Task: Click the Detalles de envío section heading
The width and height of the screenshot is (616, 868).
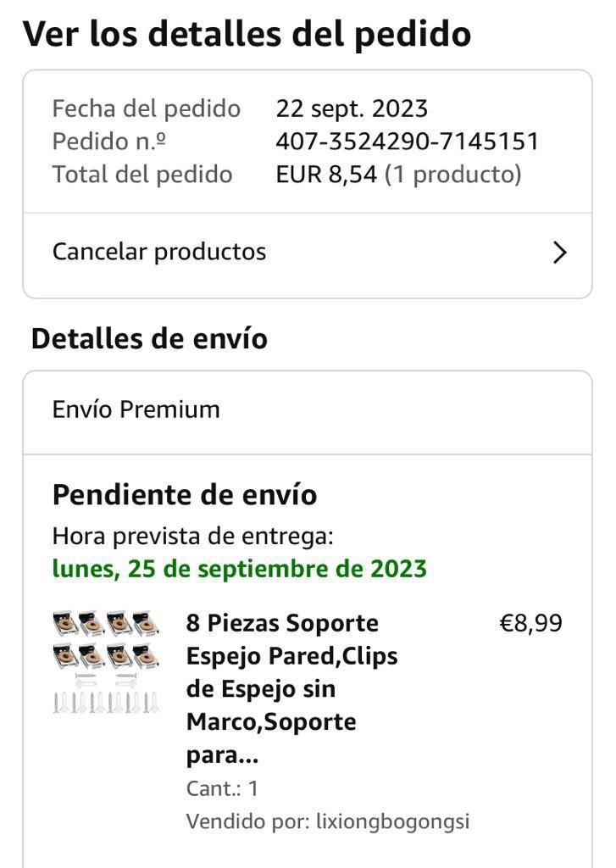Action: 149,338
